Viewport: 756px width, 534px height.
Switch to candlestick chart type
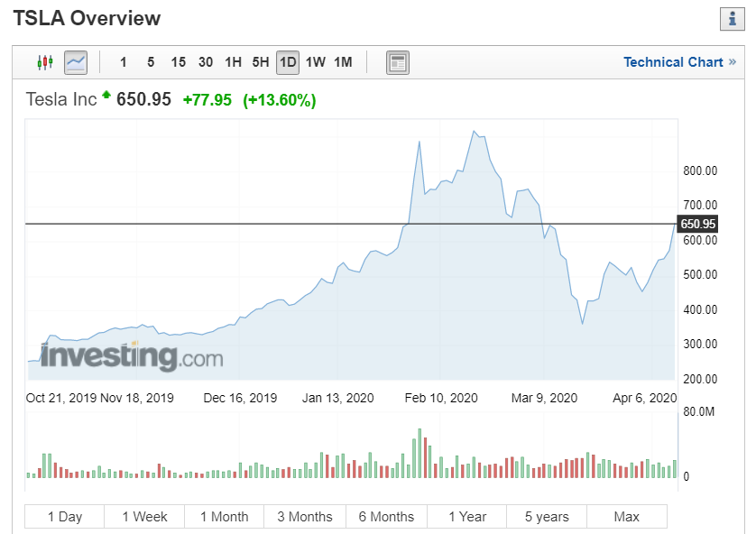[45, 62]
